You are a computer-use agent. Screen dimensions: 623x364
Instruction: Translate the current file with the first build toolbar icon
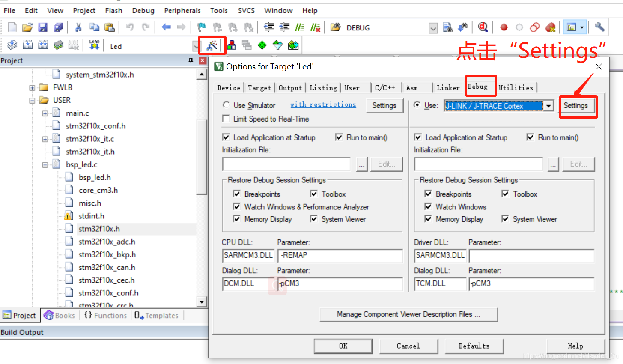[12, 45]
